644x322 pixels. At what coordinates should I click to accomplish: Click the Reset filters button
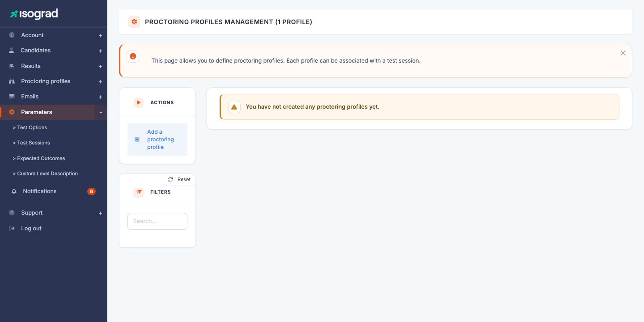coord(179,179)
